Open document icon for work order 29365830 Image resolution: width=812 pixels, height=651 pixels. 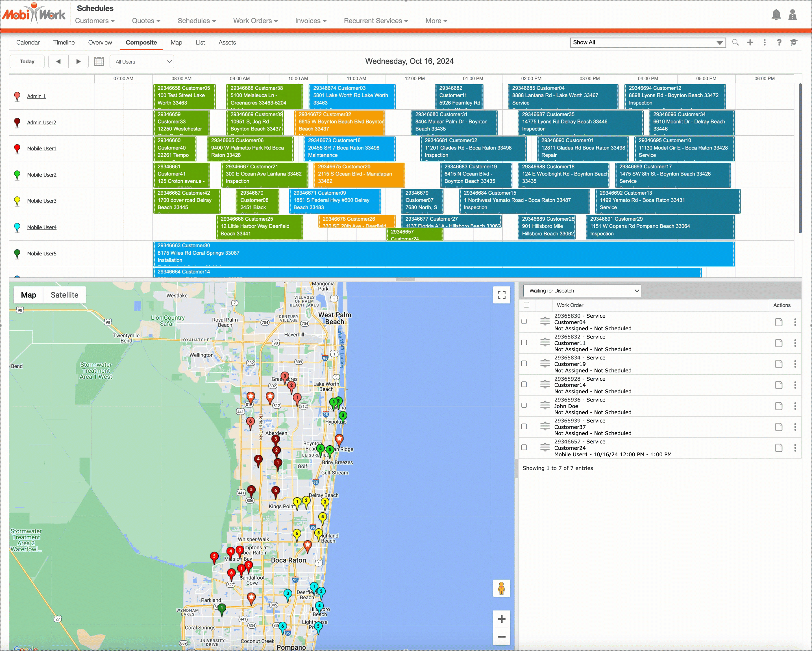[x=778, y=322]
